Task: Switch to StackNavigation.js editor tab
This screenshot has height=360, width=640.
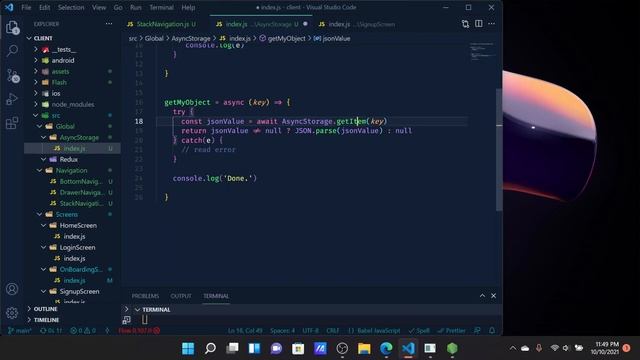Action: click(162, 24)
